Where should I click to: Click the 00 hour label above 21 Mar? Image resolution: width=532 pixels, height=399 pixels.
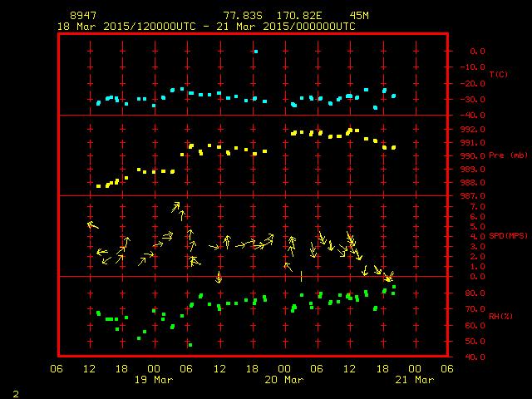(415, 368)
